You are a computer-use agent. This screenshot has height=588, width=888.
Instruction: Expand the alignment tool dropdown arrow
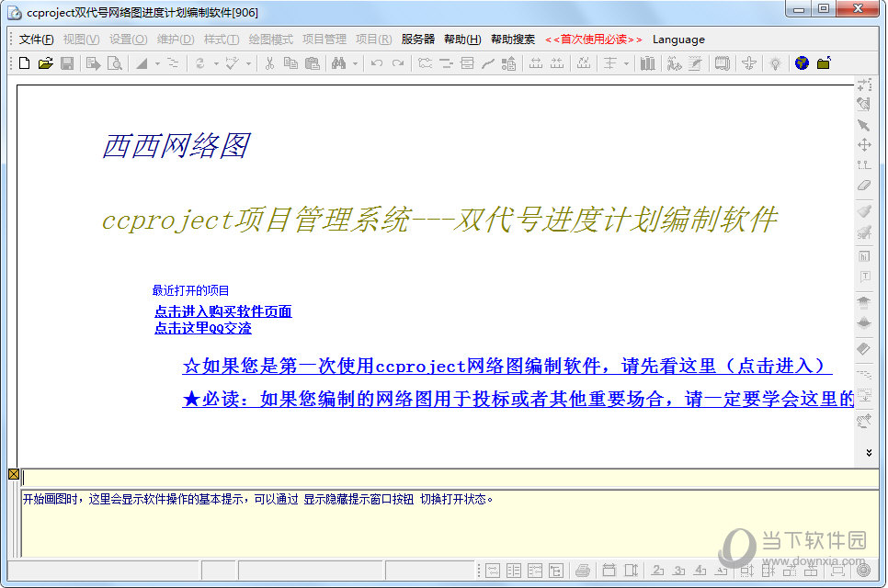(626, 64)
